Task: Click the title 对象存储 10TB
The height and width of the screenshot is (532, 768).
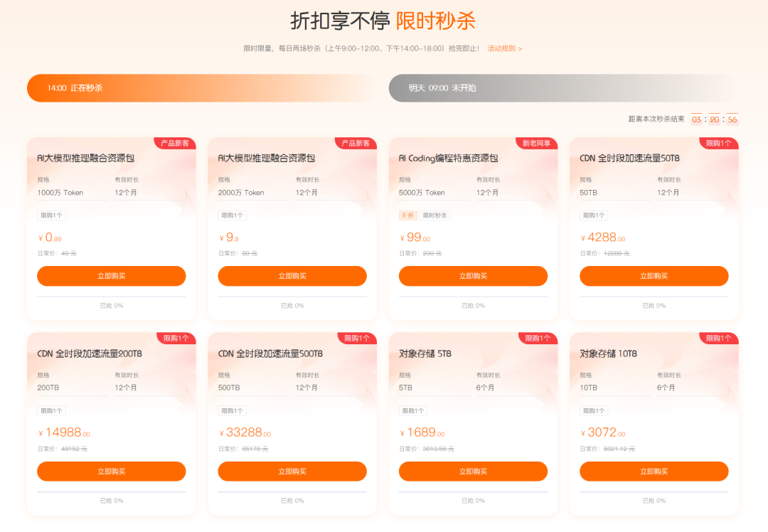Action: pyautogui.click(x=608, y=353)
